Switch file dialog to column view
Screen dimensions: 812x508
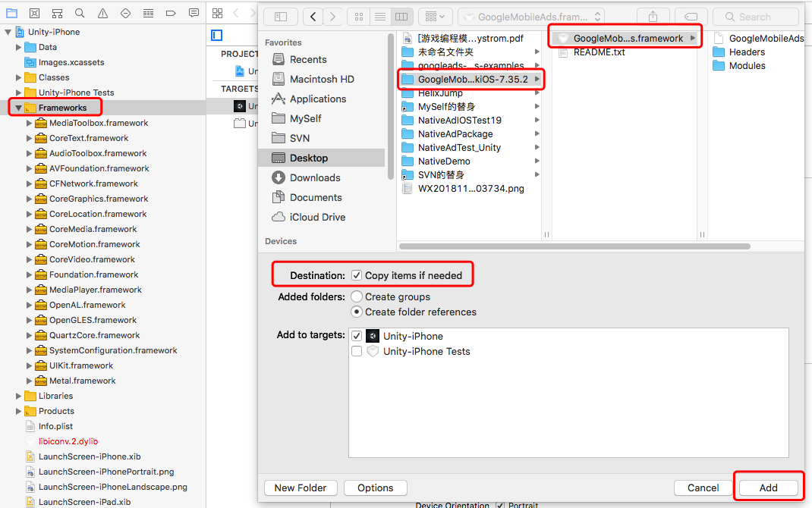pos(402,17)
